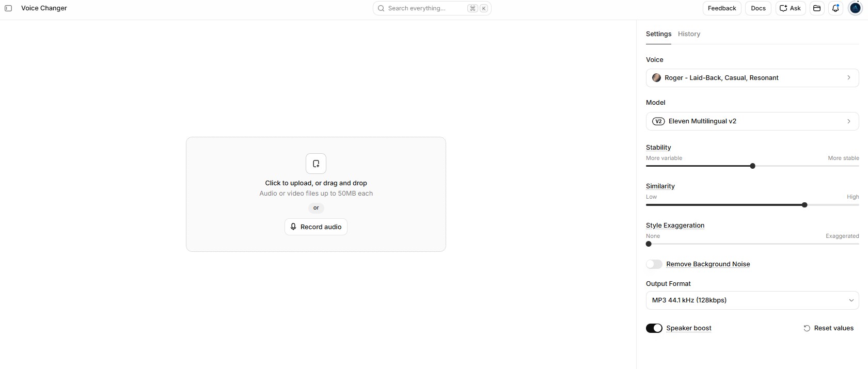The image size is (868, 369).
Task: Click 'Audio or video files up to 50MB each'
Action: point(316,194)
